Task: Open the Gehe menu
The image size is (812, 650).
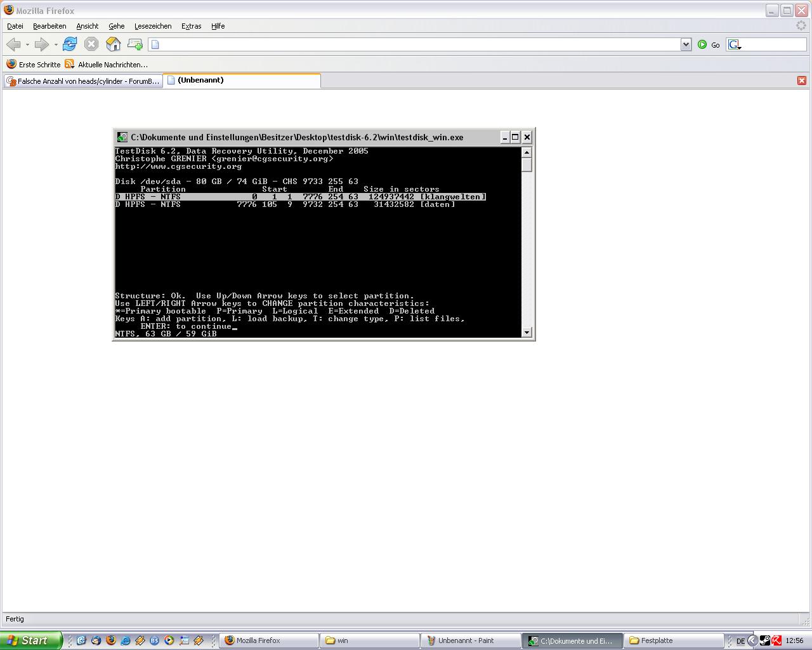Action: click(x=117, y=26)
